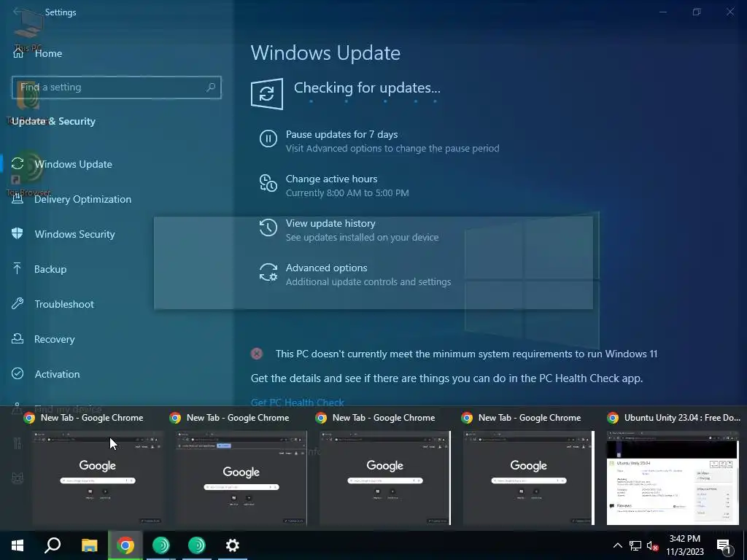This screenshot has height=560, width=747.
Task: Click the 3:42 PM clock in the taskbar
Action: pos(684,539)
